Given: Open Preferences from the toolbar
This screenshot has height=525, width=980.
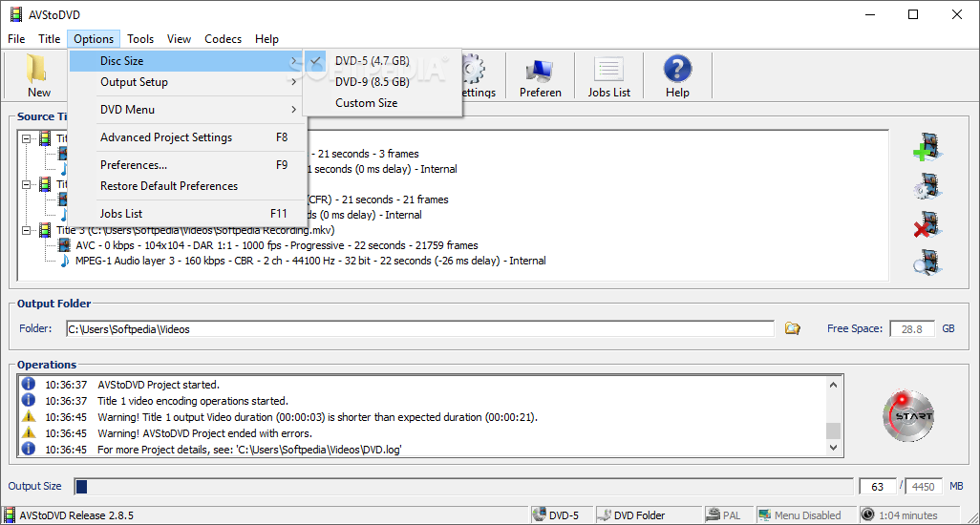Looking at the screenshot, I should click(540, 76).
